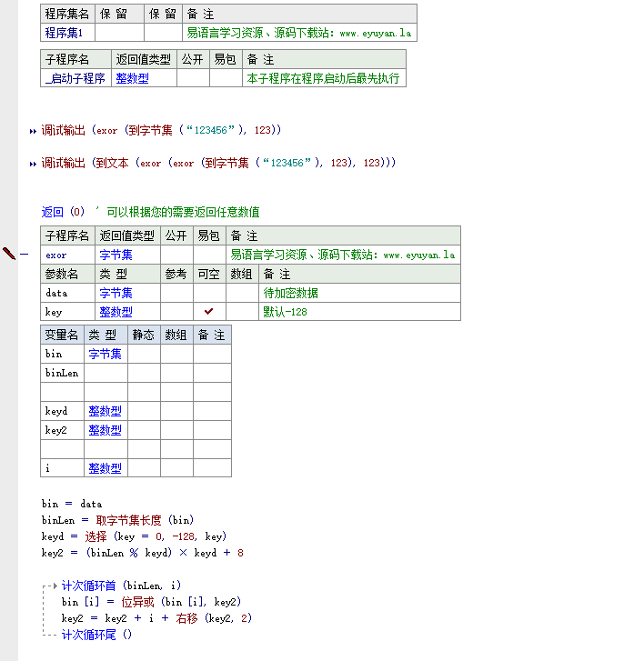Collapse the exor subroutine with minus sign
Viewport: 644px width, 661px height.
click(25, 255)
